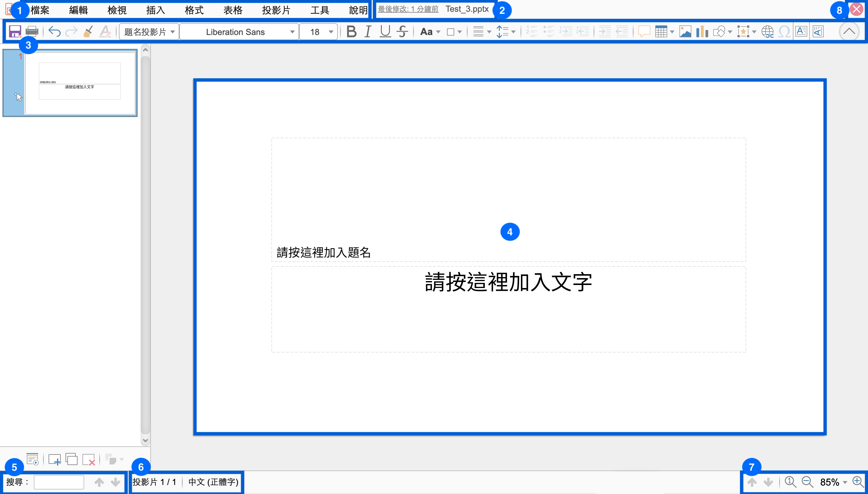Toggle the bulleted list
868x494 pixels.
(549, 32)
